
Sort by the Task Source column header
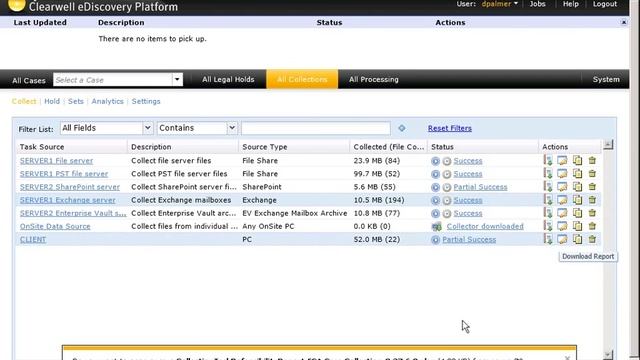click(x=42, y=147)
